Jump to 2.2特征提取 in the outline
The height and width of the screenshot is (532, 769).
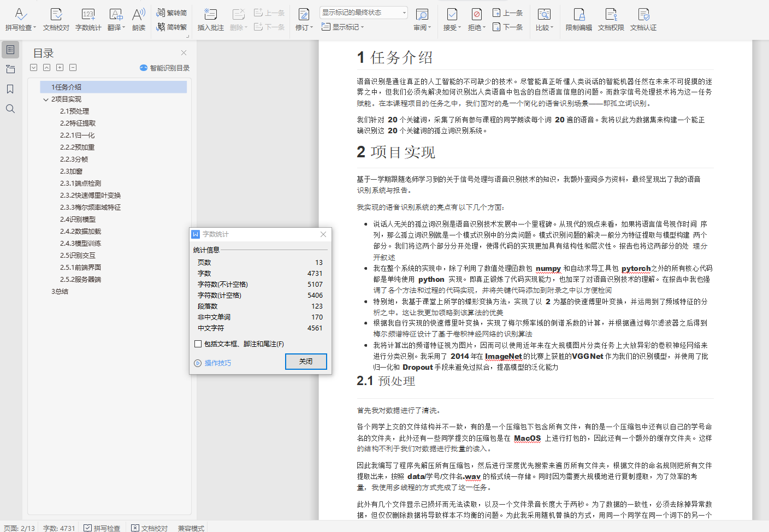pos(78,123)
